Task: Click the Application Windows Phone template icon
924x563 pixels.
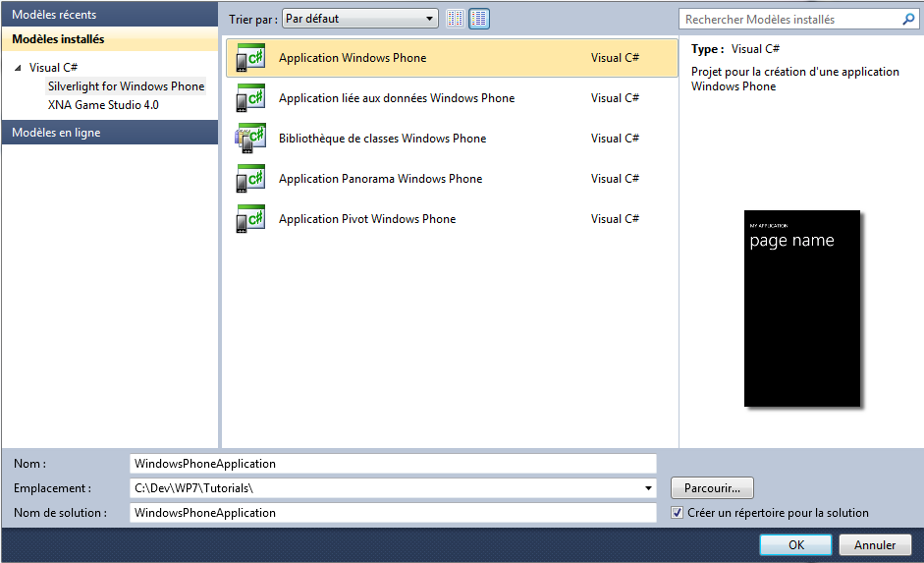Action: point(250,59)
